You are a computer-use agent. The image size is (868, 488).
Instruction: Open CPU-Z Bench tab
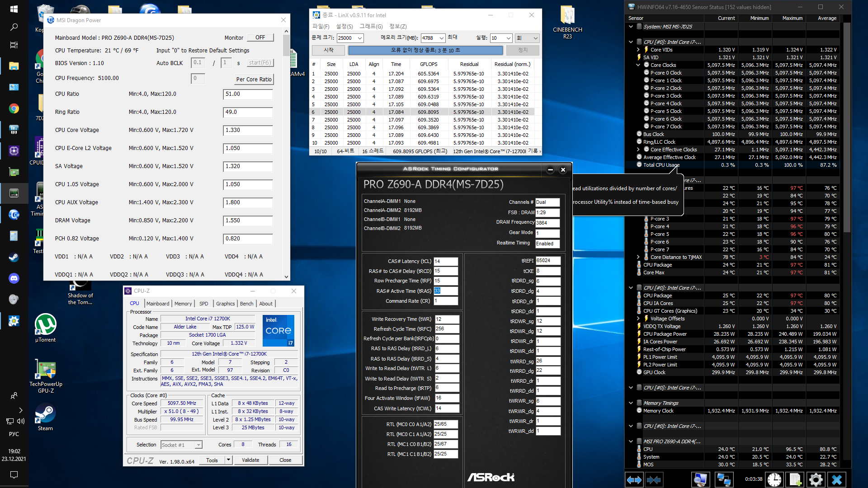[x=246, y=304]
